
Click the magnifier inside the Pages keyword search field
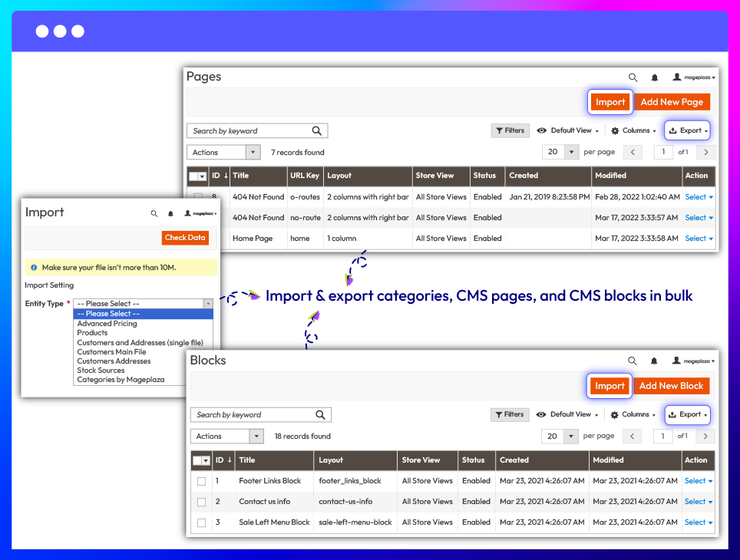317,130
